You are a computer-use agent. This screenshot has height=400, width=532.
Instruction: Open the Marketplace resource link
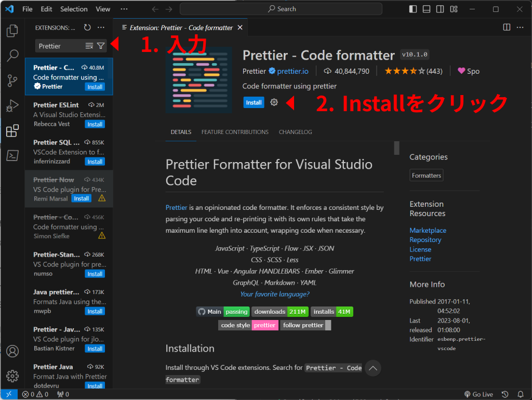(x=428, y=230)
